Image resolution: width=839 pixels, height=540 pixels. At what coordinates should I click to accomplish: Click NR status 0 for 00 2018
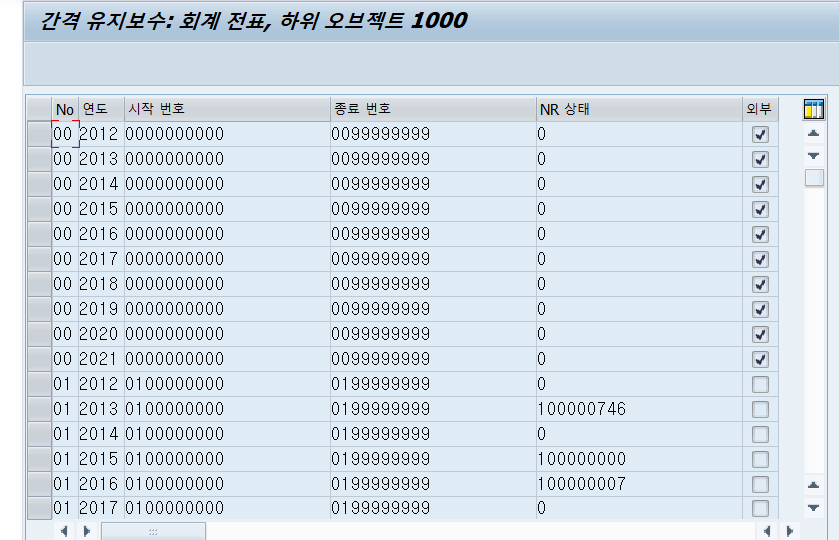coord(639,284)
